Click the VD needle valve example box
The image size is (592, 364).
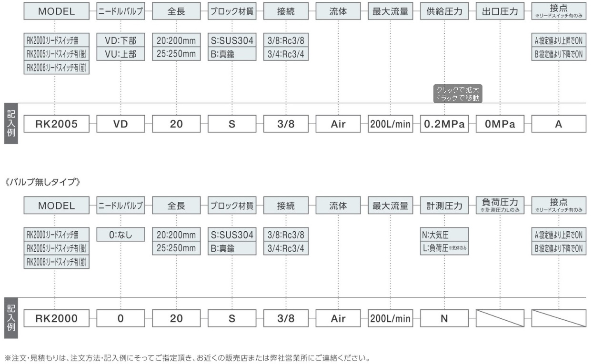coord(120,125)
